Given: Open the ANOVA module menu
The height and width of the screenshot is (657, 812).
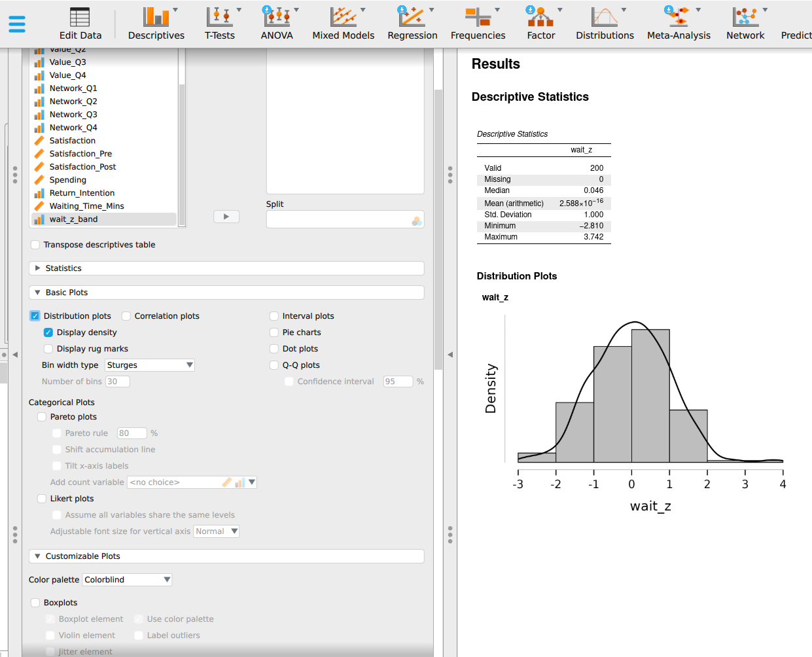Looking at the screenshot, I should coord(277,24).
